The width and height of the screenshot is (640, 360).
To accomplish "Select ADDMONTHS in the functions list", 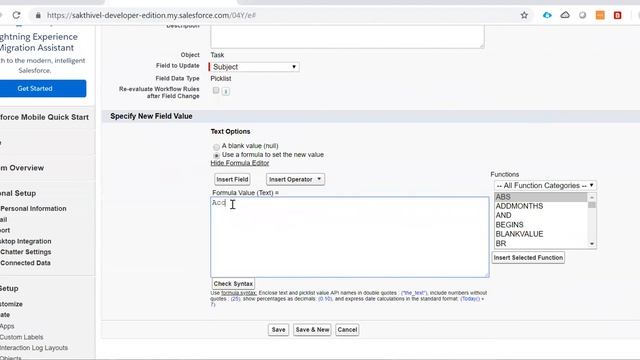I will pos(541,206).
